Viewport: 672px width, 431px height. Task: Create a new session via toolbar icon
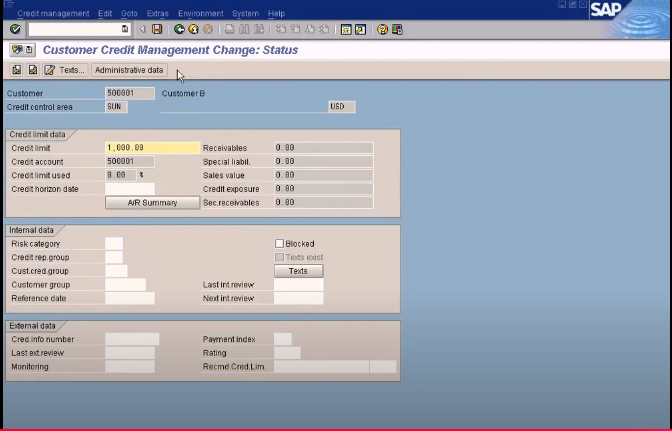(346, 29)
